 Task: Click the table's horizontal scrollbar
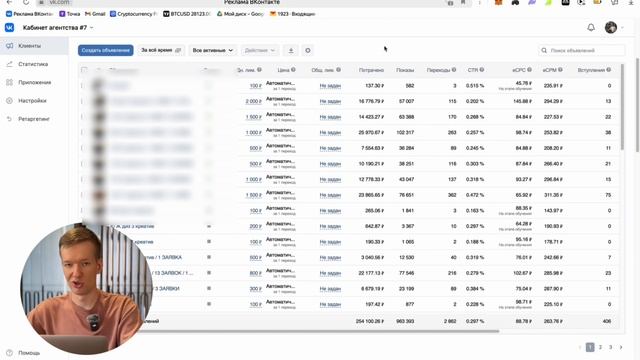tap(318, 331)
